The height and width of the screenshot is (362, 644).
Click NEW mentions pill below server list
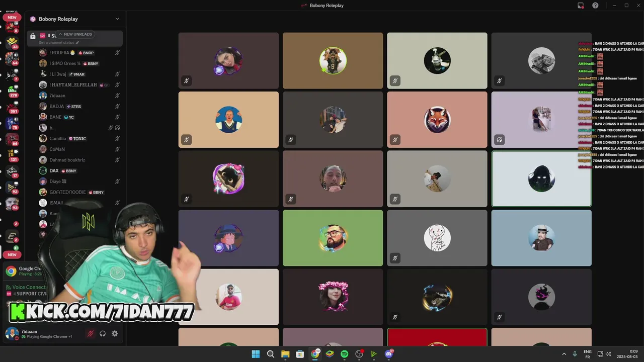[12, 255]
